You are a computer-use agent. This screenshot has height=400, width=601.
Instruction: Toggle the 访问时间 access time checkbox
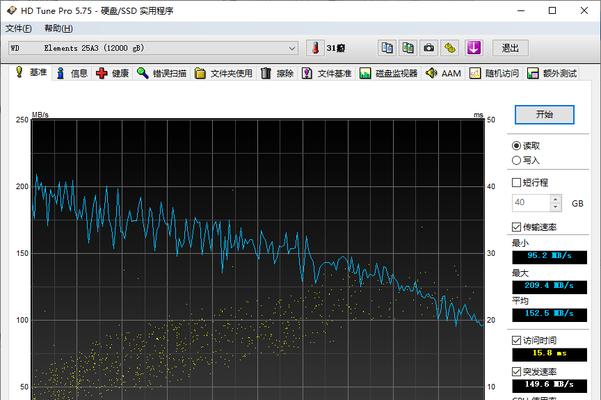tap(534, 340)
